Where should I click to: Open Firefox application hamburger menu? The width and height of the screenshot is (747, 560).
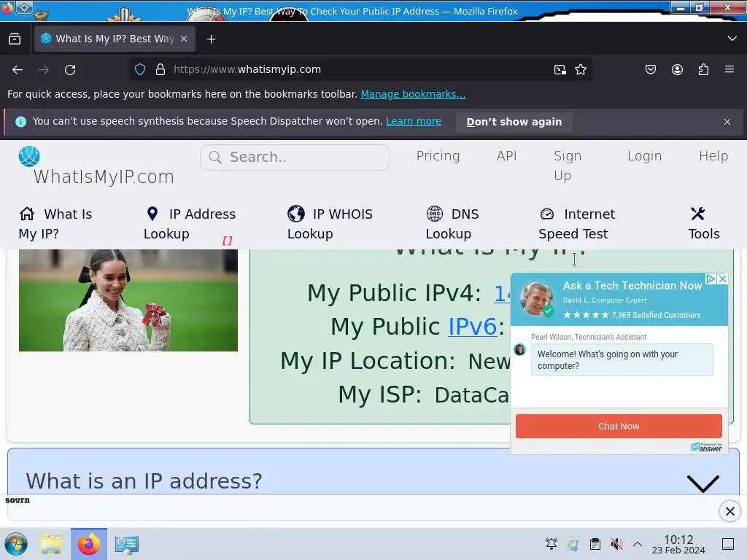click(x=729, y=69)
